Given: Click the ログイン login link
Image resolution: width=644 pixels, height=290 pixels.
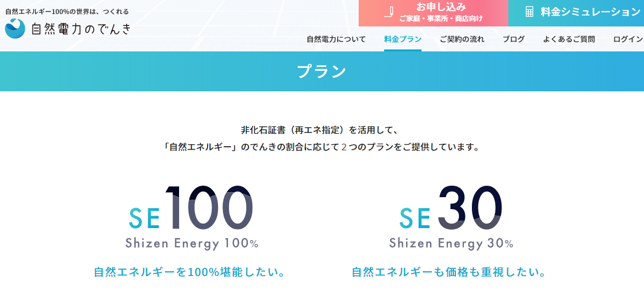Looking at the screenshot, I should click(629, 39).
